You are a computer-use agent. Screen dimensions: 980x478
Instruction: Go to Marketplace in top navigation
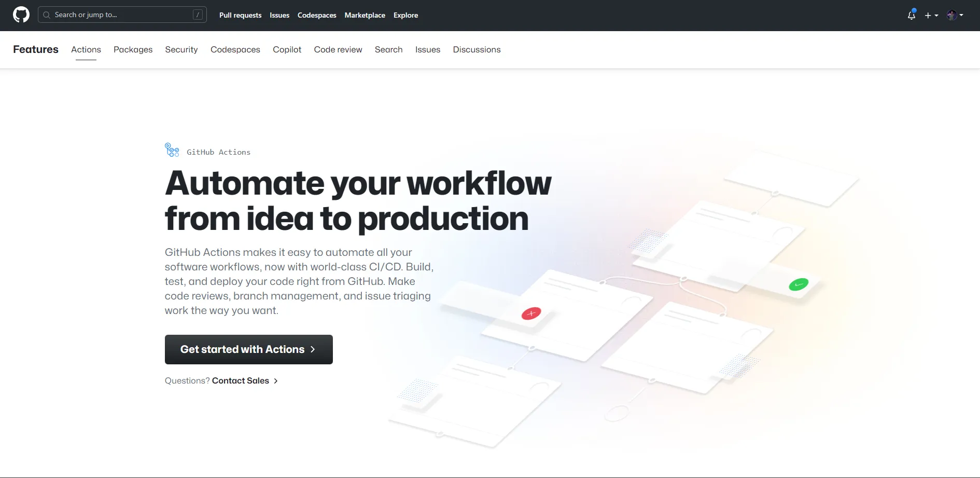[365, 16]
